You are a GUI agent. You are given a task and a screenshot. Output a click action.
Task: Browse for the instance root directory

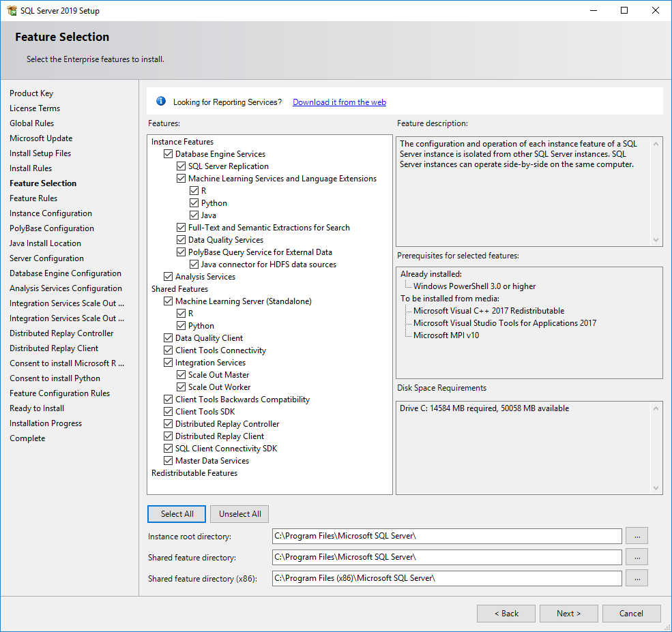pyautogui.click(x=637, y=536)
